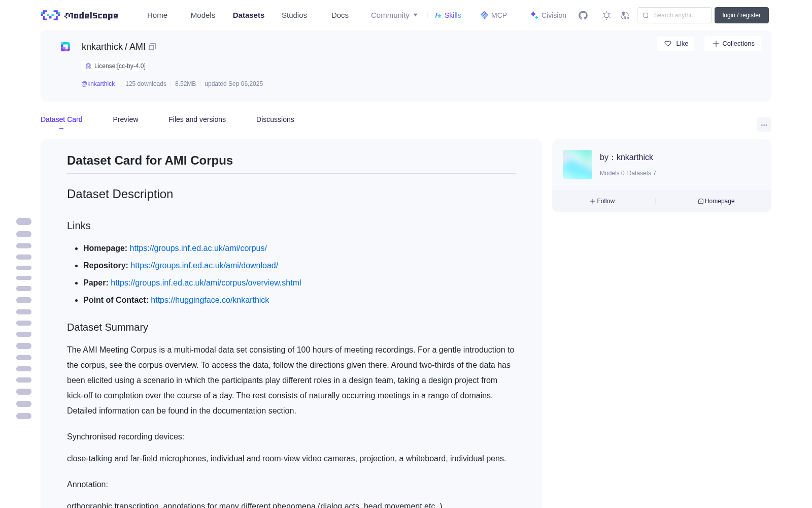This screenshot has width=812, height=508.
Task: Click the dataset avatar icon beside knkarthick / AMI
Action: (x=65, y=47)
